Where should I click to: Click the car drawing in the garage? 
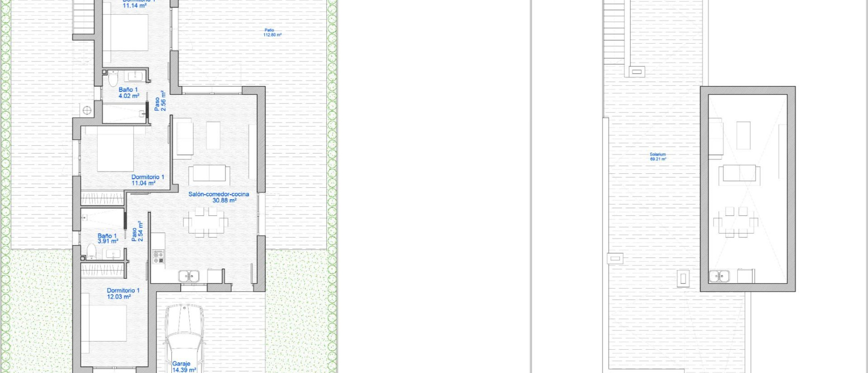pos(184,338)
